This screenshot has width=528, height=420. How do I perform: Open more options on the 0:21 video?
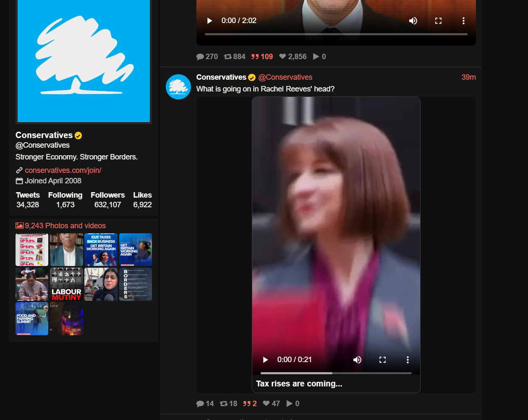coord(408,360)
